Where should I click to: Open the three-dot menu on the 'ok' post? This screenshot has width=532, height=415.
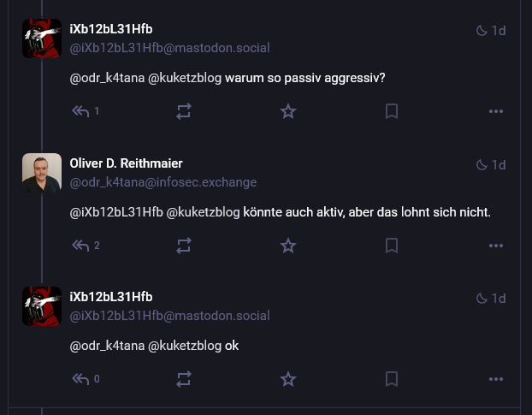tap(496, 379)
